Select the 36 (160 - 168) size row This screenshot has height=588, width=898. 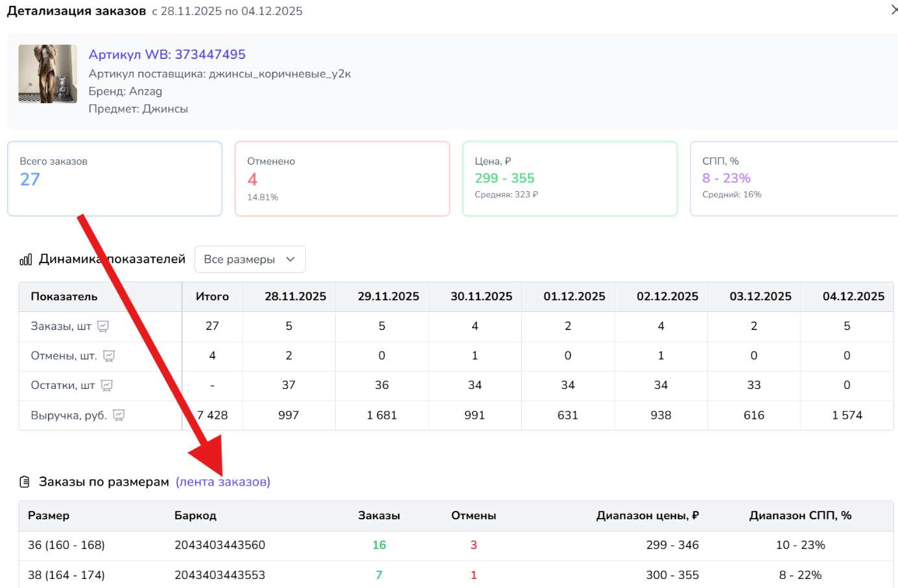click(x=66, y=545)
